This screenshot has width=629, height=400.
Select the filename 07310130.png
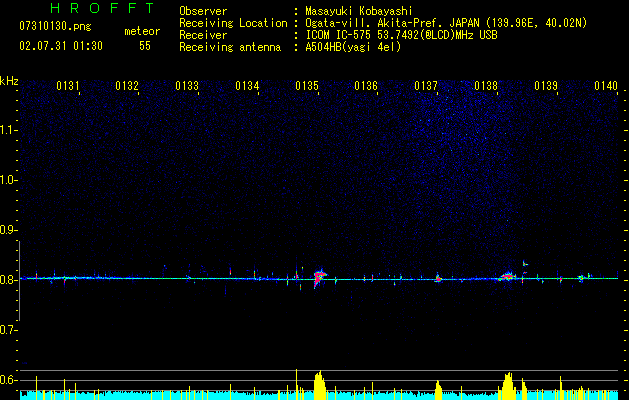coord(55,27)
